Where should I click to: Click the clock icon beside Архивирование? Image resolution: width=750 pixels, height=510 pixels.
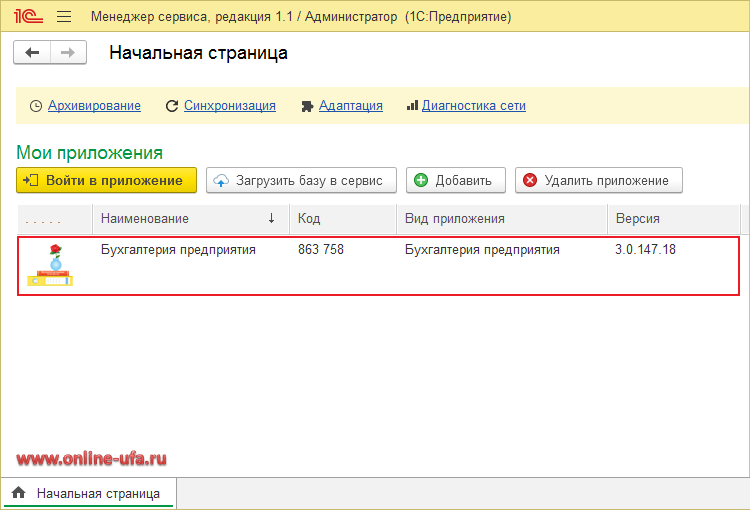[x=36, y=106]
